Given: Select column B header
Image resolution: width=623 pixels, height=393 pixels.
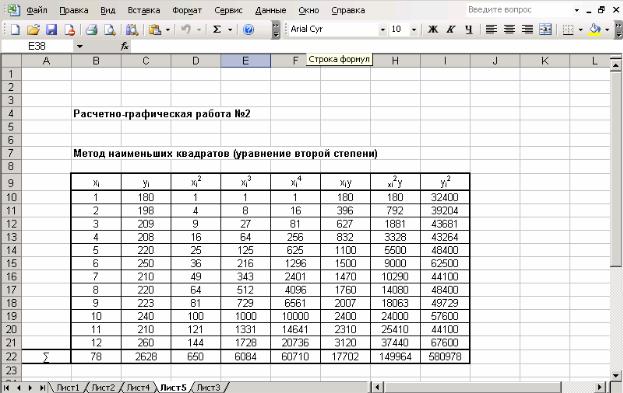Looking at the screenshot, I should 96,61.
